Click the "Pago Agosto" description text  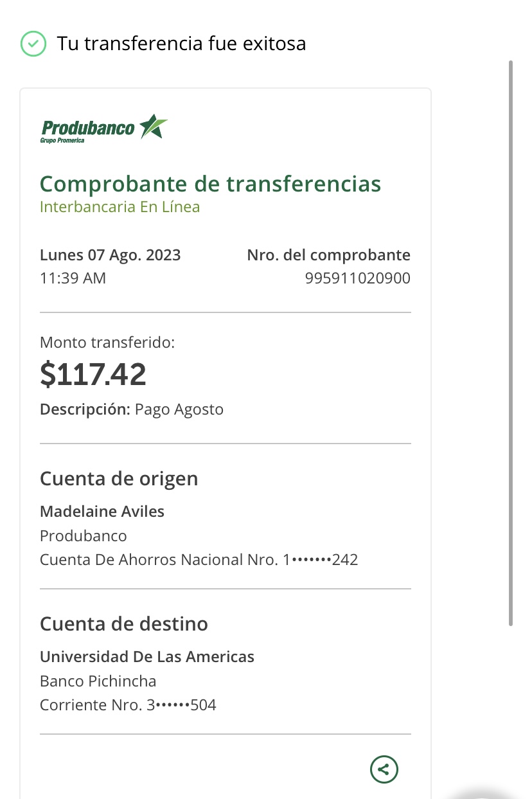[179, 409]
